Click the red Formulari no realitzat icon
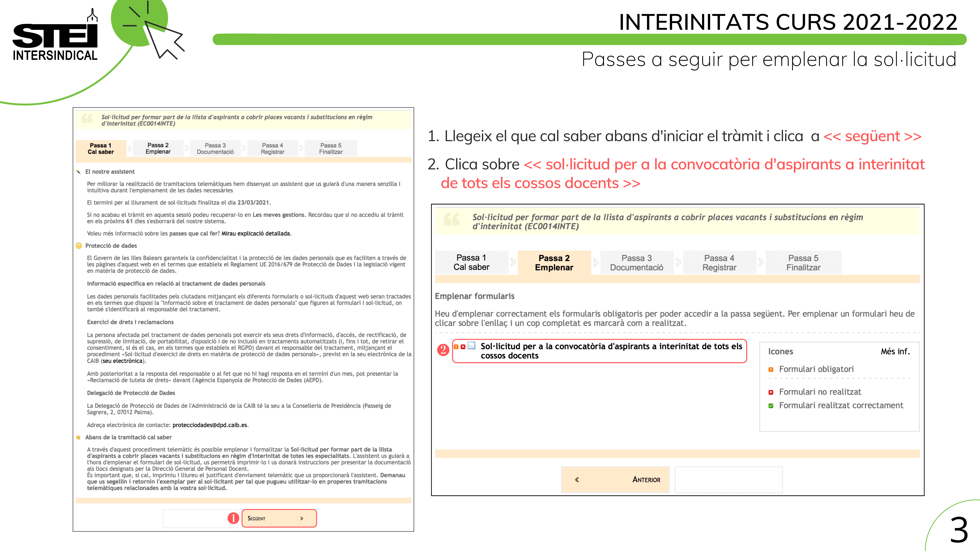The height and width of the screenshot is (551, 980). (771, 393)
